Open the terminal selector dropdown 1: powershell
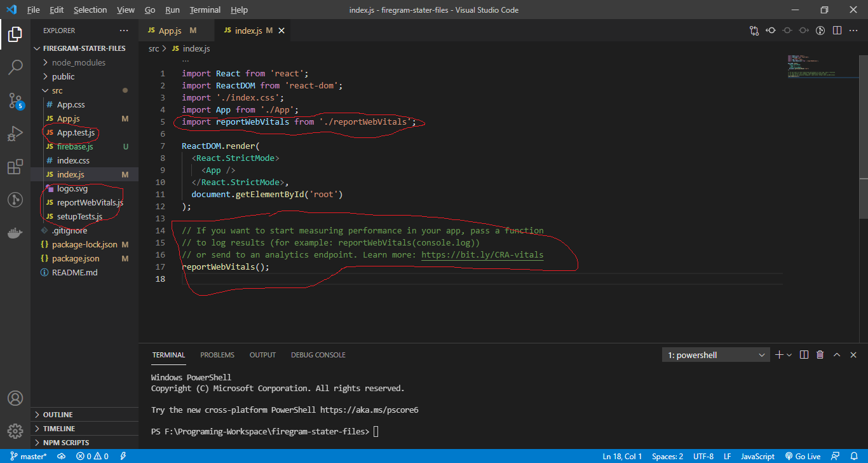The image size is (868, 463). pos(716,355)
